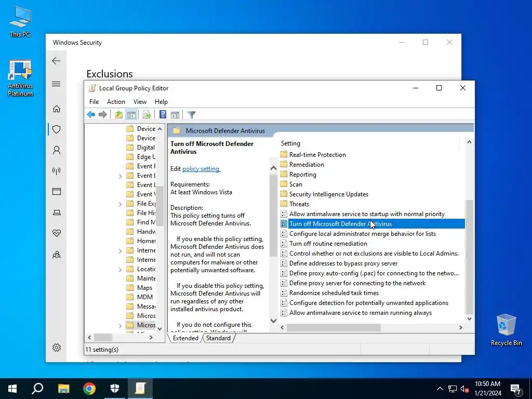Open Google Chrome from taskbar
Image resolution: width=532 pixels, height=399 pixels.
click(89, 389)
